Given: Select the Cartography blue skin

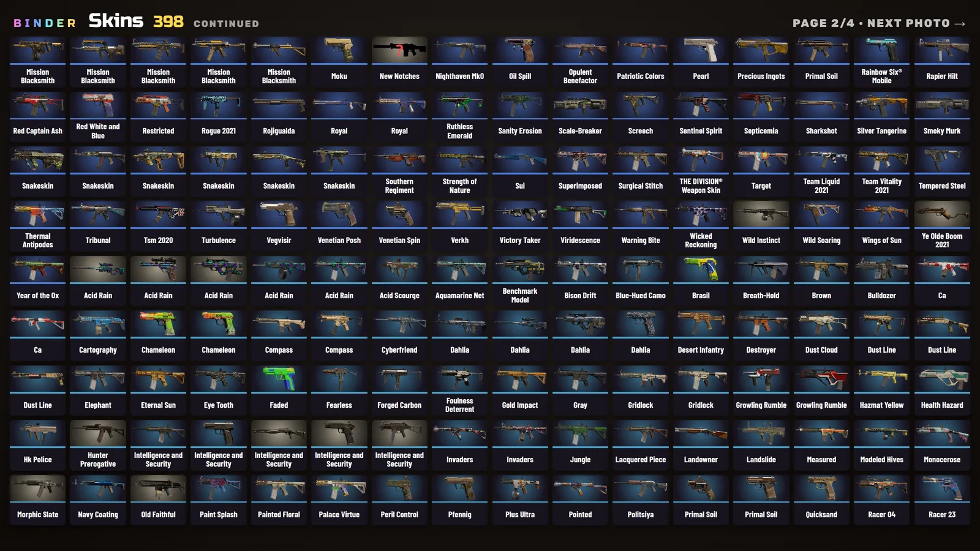Looking at the screenshot, I should click(x=98, y=336).
